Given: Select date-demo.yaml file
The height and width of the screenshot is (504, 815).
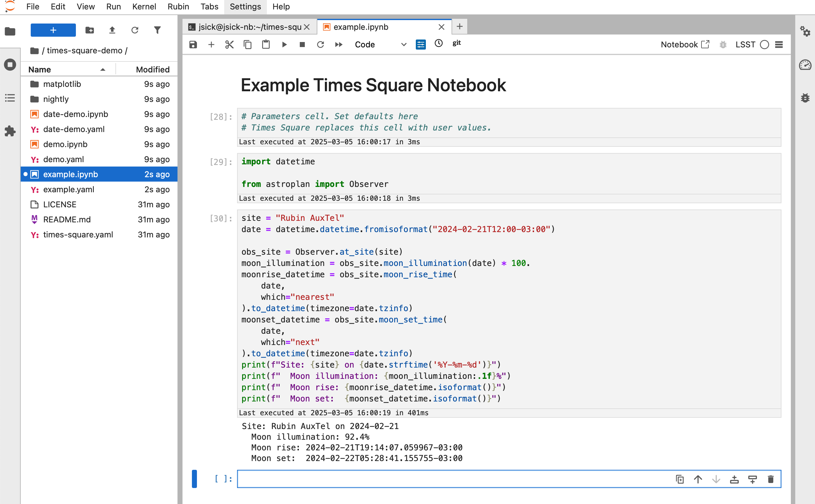Looking at the screenshot, I should (x=99, y=129).
